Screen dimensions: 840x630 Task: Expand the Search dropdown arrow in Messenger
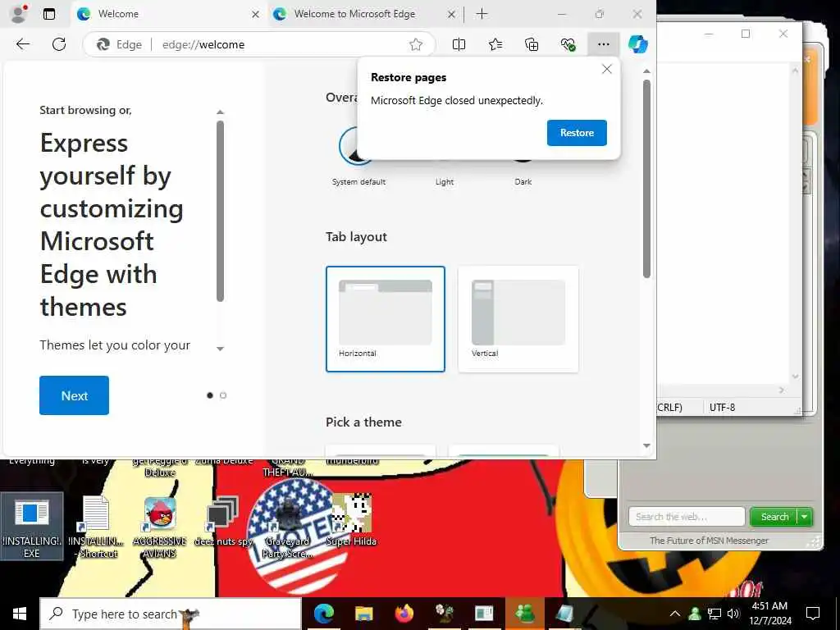(805, 517)
